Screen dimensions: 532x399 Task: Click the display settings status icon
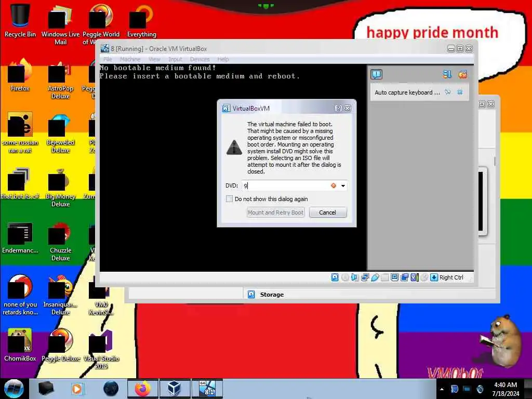tap(395, 277)
